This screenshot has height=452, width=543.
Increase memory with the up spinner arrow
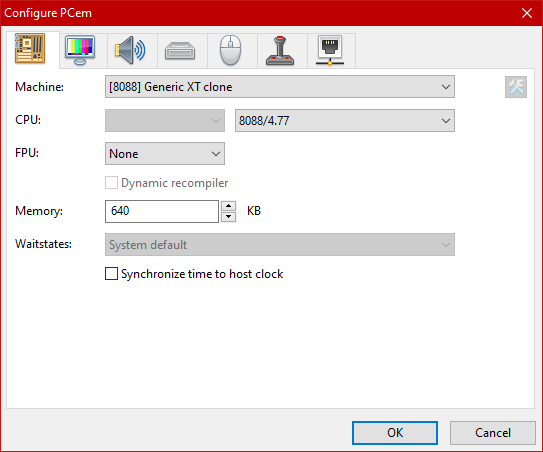click(229, 206)
